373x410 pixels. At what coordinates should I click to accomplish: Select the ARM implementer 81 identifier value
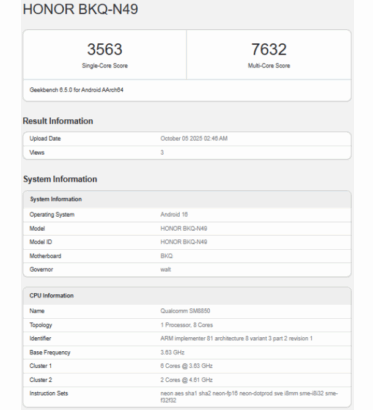236,339
